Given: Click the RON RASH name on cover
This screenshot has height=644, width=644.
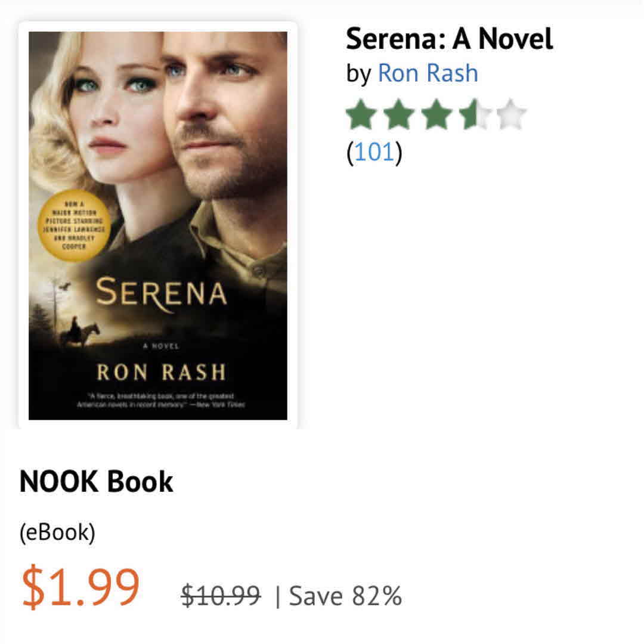Looking at the screenshot, I should point(162,373).
